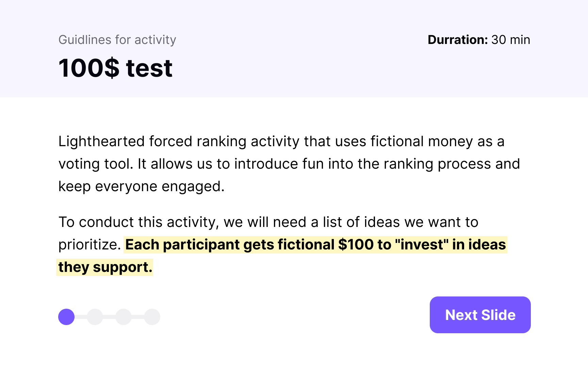Click the bold 'Durration:' label
The width and height of the screenshot is (588, 368).
pos(458,40)
